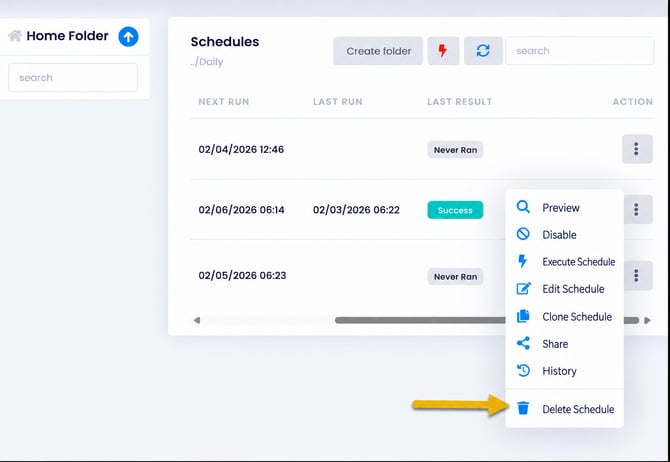Click the ../Daily folder path
This screenshot has height=462, width=670.
[x=207, y=62]
